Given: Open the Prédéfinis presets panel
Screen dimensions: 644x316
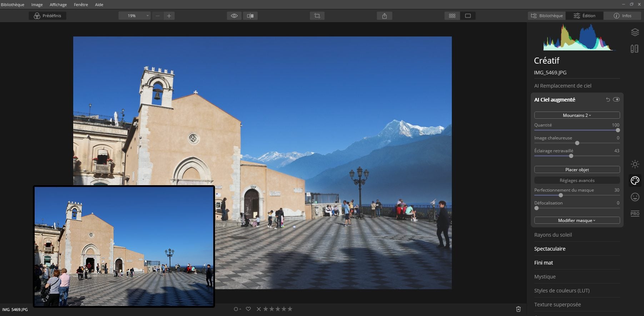Looking at the screenshot, I should click(x=48, y=16).
